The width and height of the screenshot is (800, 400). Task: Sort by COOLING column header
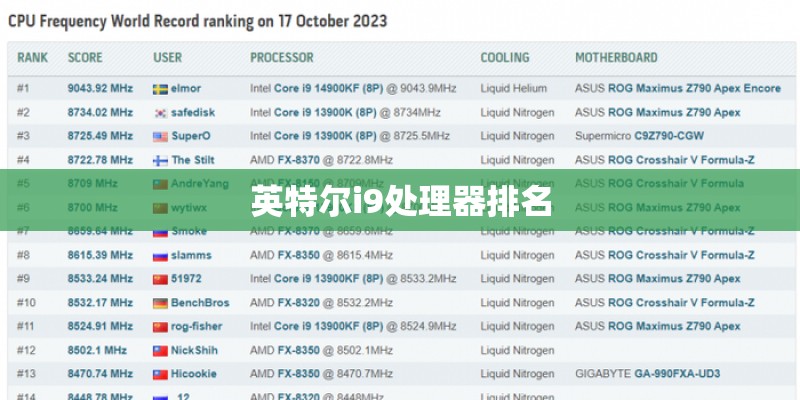pyautogui.click(x=505, y=58)
